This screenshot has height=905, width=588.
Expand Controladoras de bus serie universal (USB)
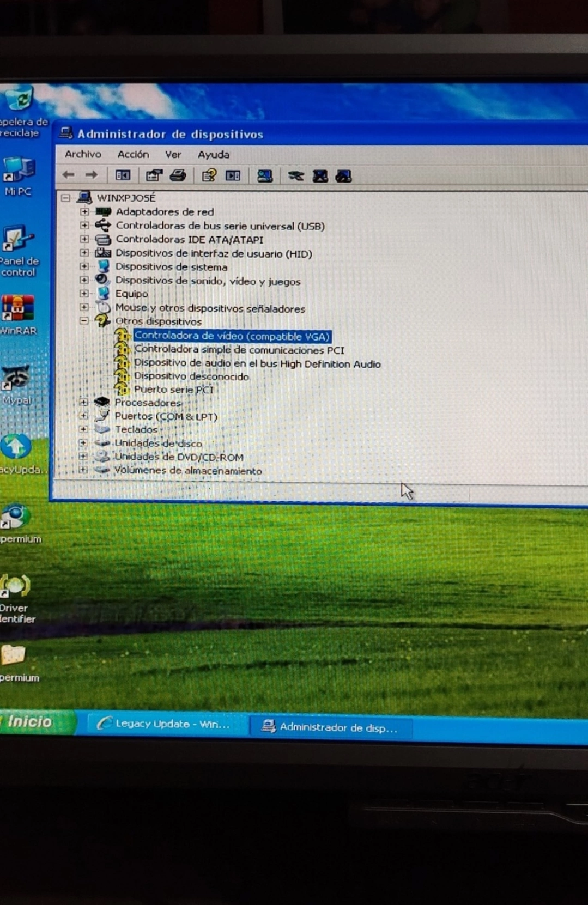(x=84, y=225)
